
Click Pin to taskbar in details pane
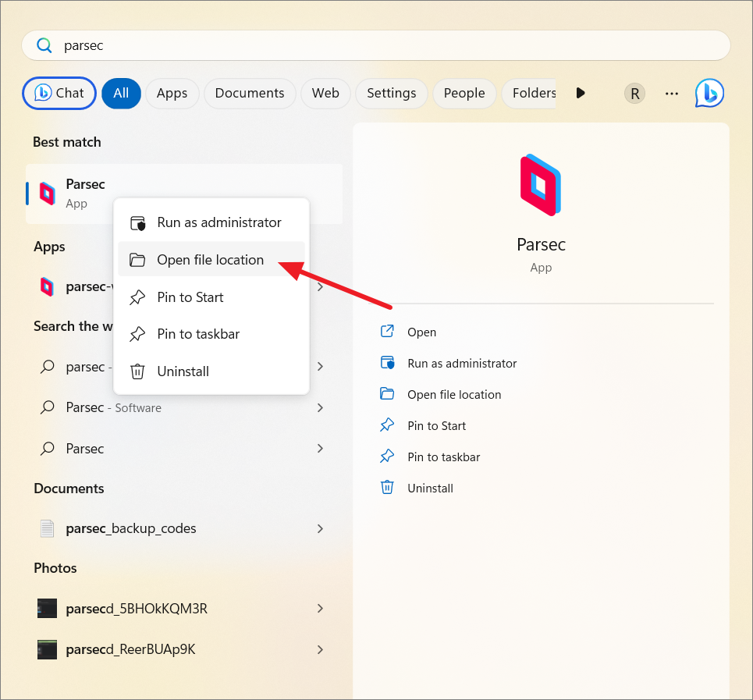tap(444, 457)
